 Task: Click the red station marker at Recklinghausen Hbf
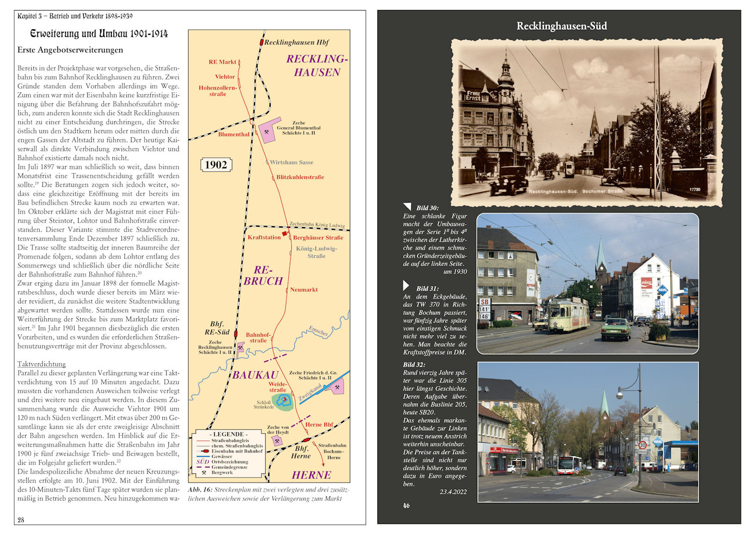(x=261, y=43)
